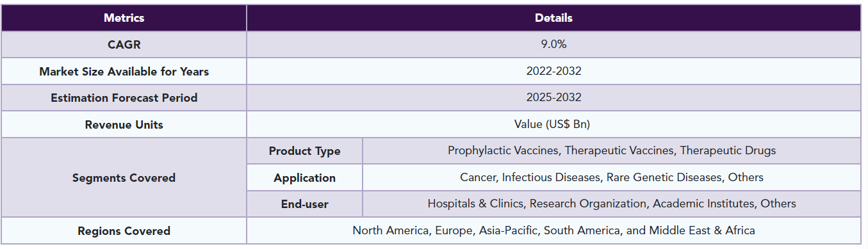The image size is (868, 249).
Task: Click the Cancer, Infectious Diseases cell
Action: pyautogui.click(x=612, y=177)
